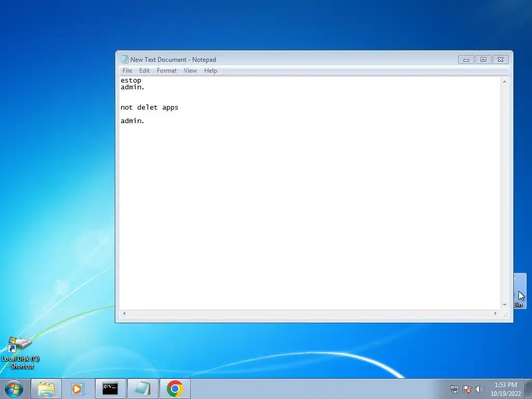Click the vertical scrollbar down arrow
The image size is (532, 399).
(504, 304)
